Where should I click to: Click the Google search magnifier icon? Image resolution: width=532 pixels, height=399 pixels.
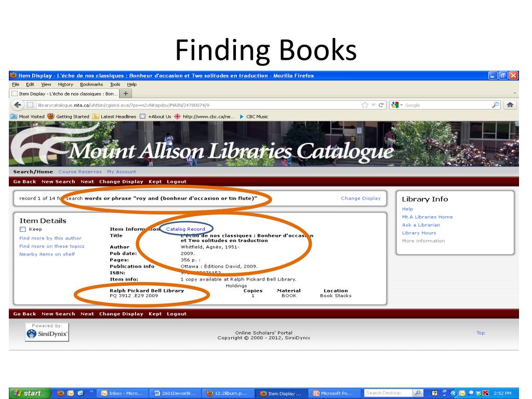click(495, 105)
